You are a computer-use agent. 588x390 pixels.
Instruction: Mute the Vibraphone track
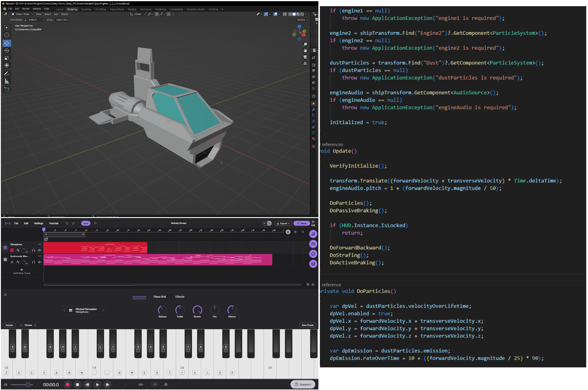(x=39, y=250)
